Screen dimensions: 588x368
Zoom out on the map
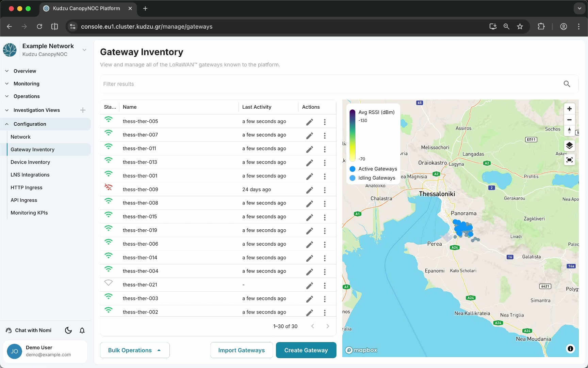pyautogui.click(x=569, y=120)
